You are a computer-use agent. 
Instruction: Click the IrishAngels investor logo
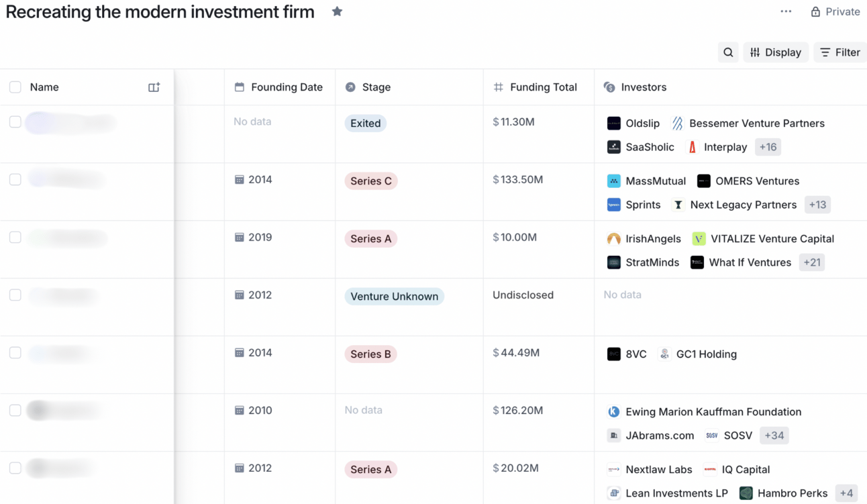pos(614,239)
